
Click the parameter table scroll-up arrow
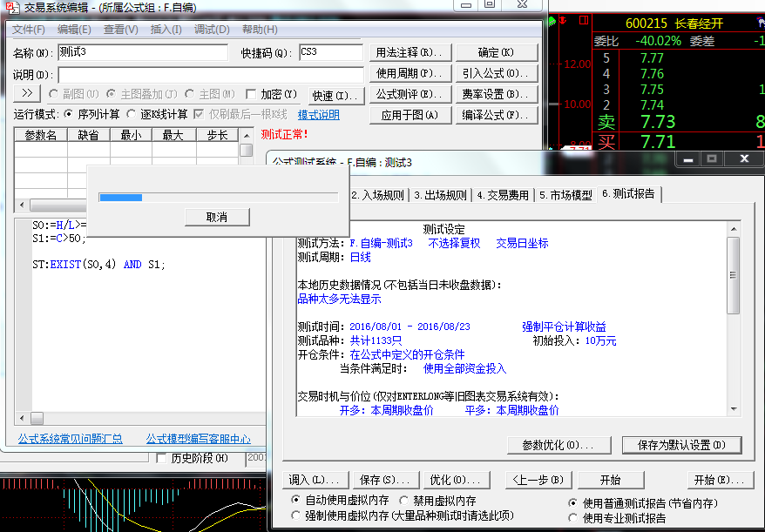[247, 135]
